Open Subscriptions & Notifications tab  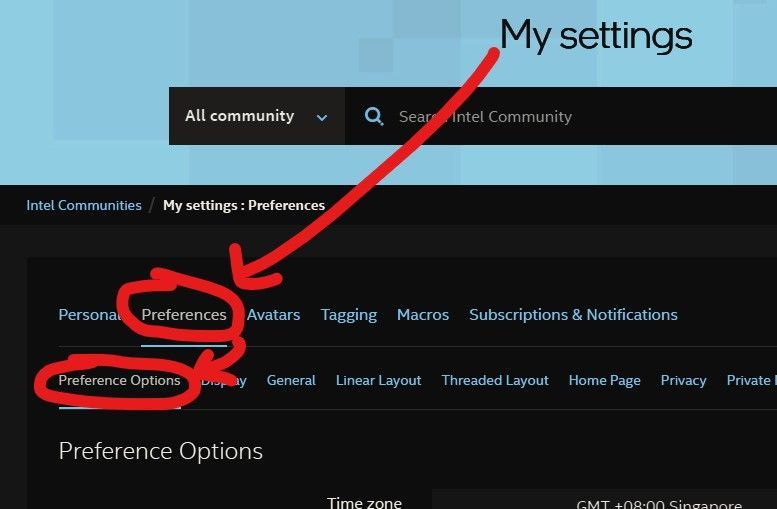[x=573, y=315]
